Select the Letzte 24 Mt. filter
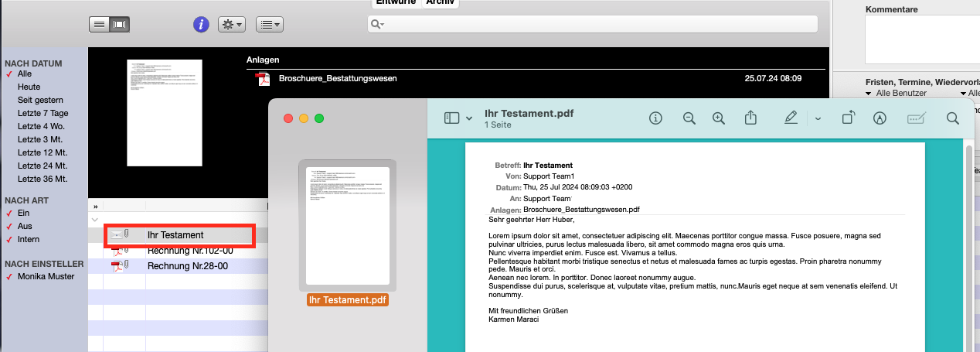This screenshot has height=352, width=980. click(43, 166)
